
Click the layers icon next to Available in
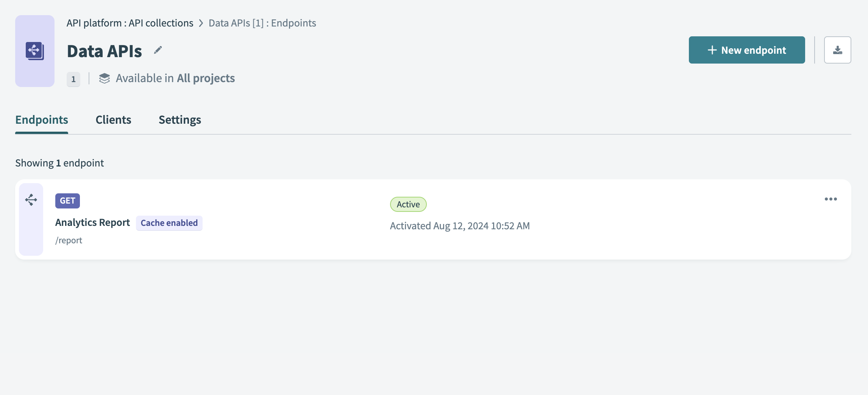point(104,79)
